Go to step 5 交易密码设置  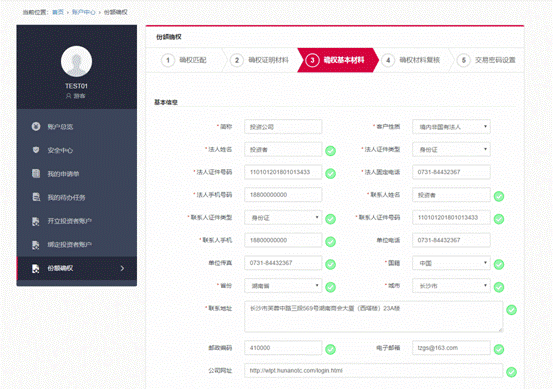pos(486,60)
